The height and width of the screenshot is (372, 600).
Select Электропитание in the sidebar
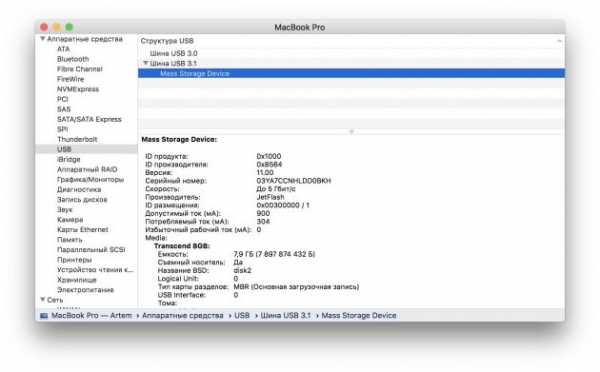pyautogui.click(x=85, y=290)
